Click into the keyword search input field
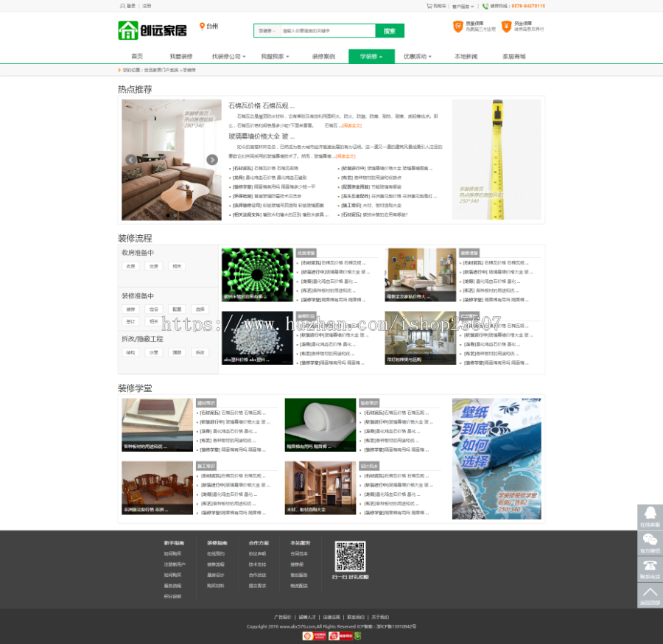663x644 pixels. click(328, 30)
